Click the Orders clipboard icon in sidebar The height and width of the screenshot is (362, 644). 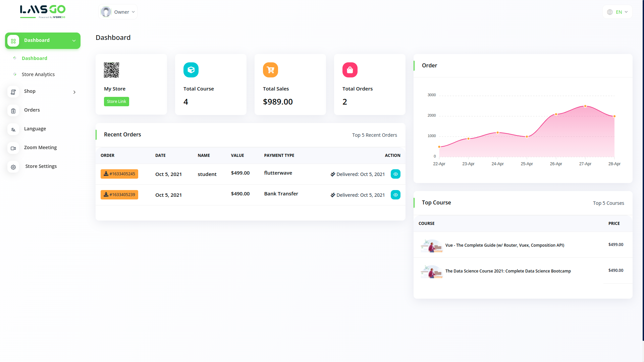(x=13, y=111)
